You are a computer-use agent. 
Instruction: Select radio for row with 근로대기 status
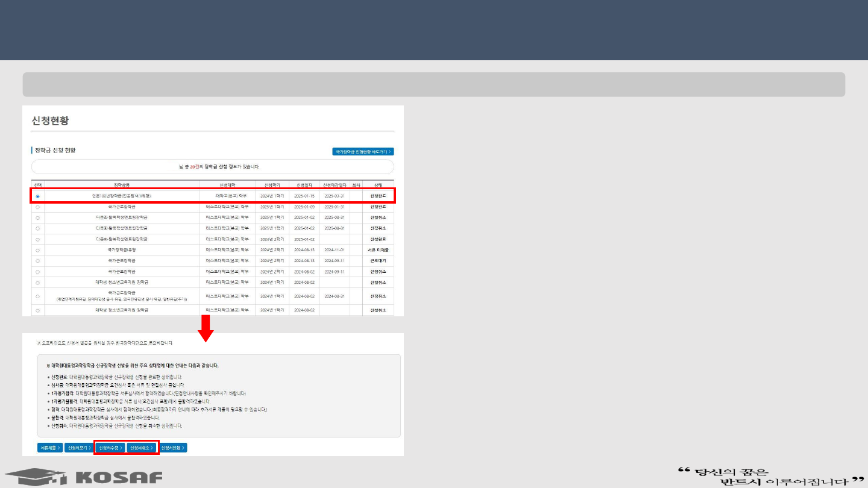38,261
